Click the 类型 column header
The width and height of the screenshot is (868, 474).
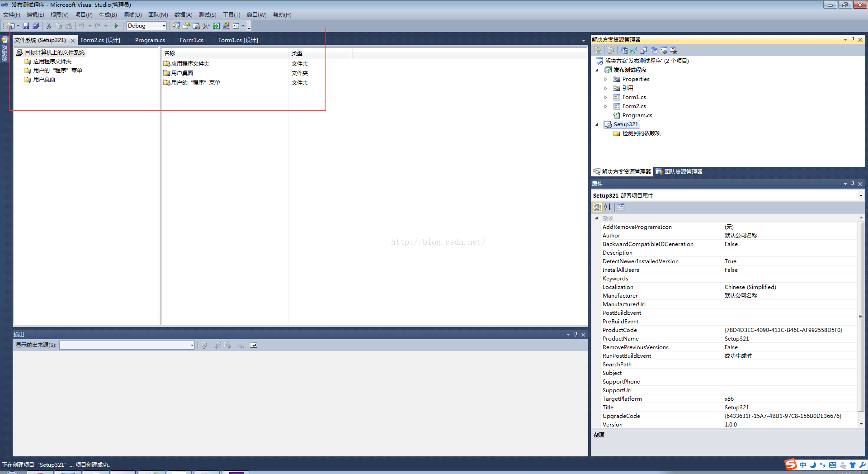tap(320, 53)
